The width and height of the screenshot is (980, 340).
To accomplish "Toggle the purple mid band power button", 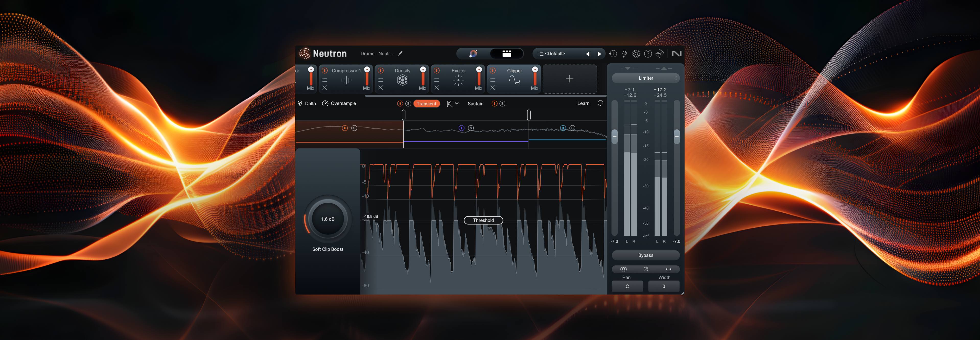I will pos(461,128).
